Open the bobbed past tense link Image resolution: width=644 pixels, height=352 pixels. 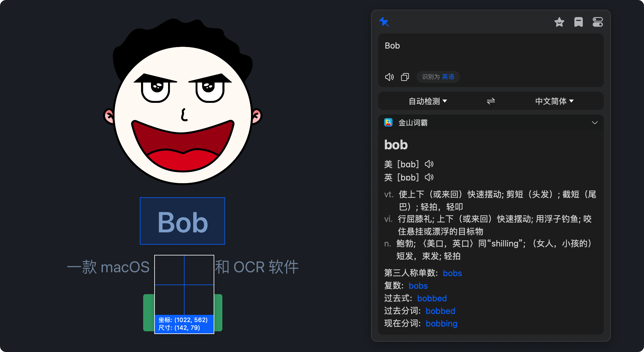(x=432, y=298)
